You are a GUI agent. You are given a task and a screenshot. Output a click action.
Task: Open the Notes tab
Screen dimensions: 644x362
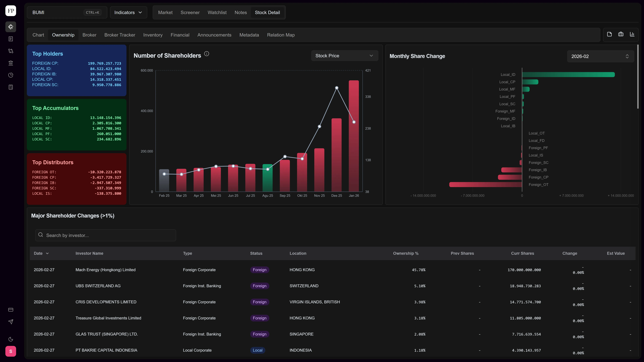click(x=240, y=13)
